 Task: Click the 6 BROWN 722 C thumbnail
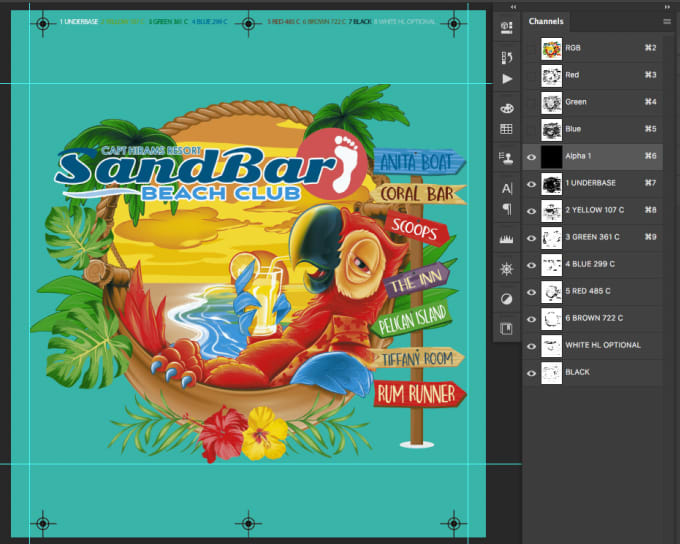click(551, 319)
